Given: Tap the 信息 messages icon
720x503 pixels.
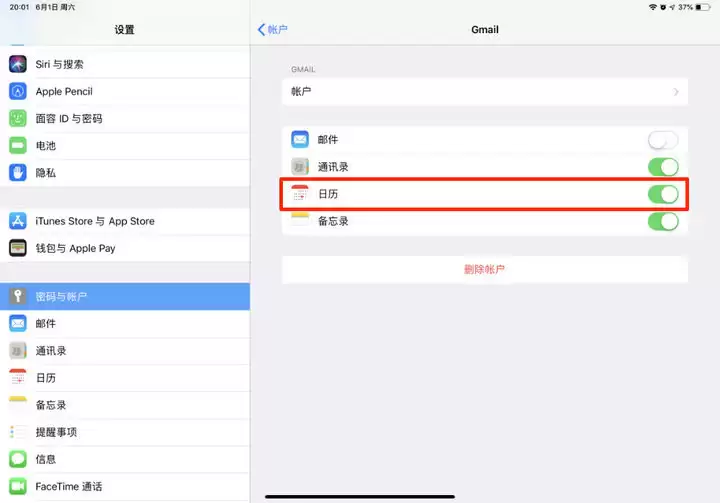Looking at the screenshot, I should [18, 459].
